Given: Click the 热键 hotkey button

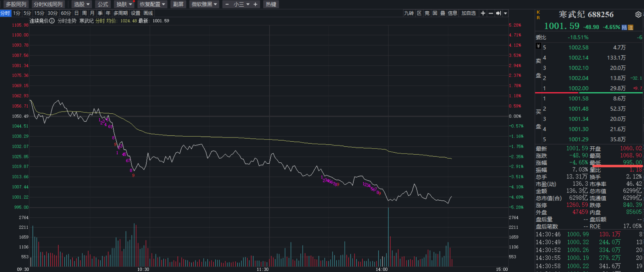Looking at the screenshot, I should pos(271,4).
